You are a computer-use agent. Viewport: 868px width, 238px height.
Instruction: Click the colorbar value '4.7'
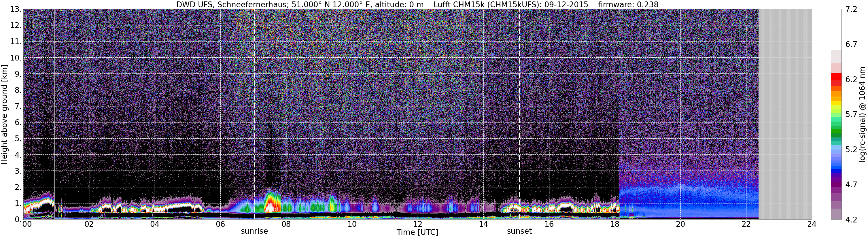pyautogui.click(x=851, y=185)
